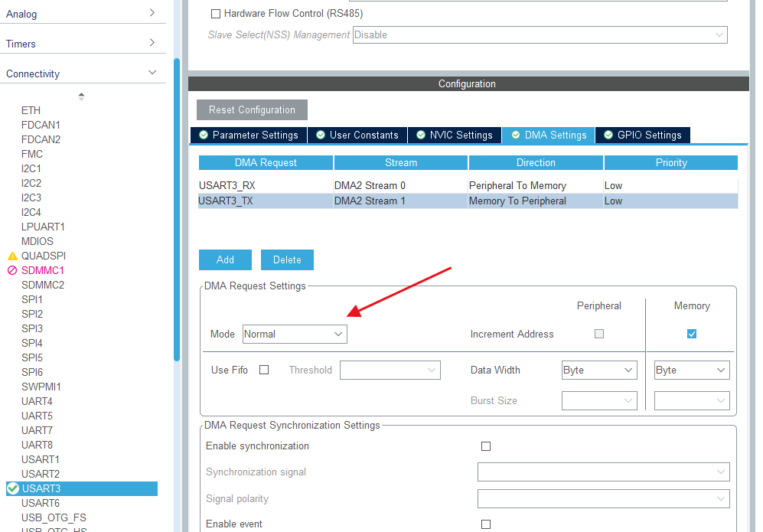This screenshot has height=532, width=763.
Task: Select UART8 in the peripheral list
Action: click(37, 445)
